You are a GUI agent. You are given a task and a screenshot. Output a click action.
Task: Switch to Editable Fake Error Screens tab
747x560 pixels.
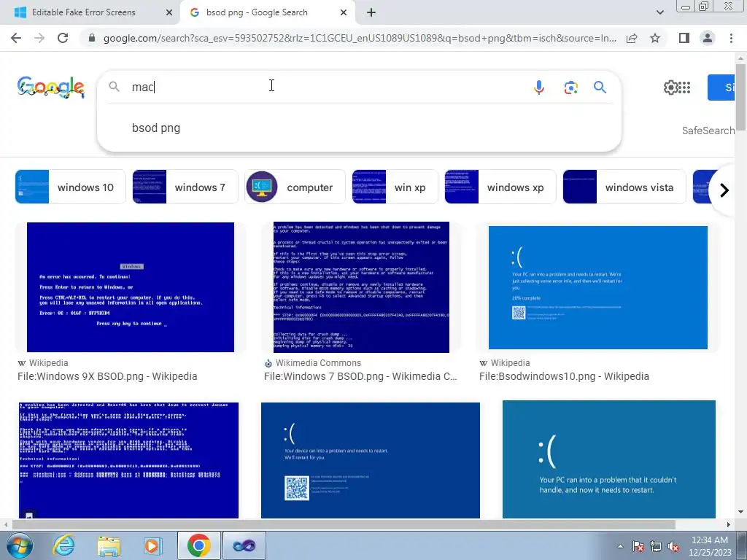click(x=83, y=12)
